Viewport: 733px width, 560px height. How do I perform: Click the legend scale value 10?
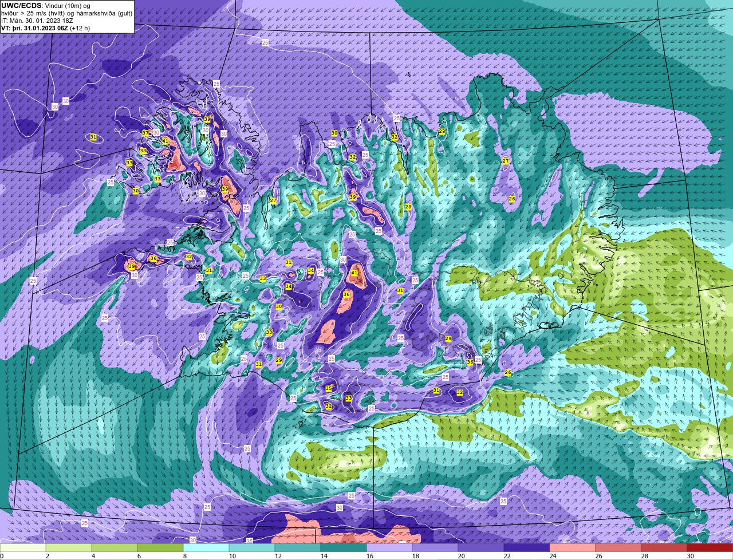[231, 556]
